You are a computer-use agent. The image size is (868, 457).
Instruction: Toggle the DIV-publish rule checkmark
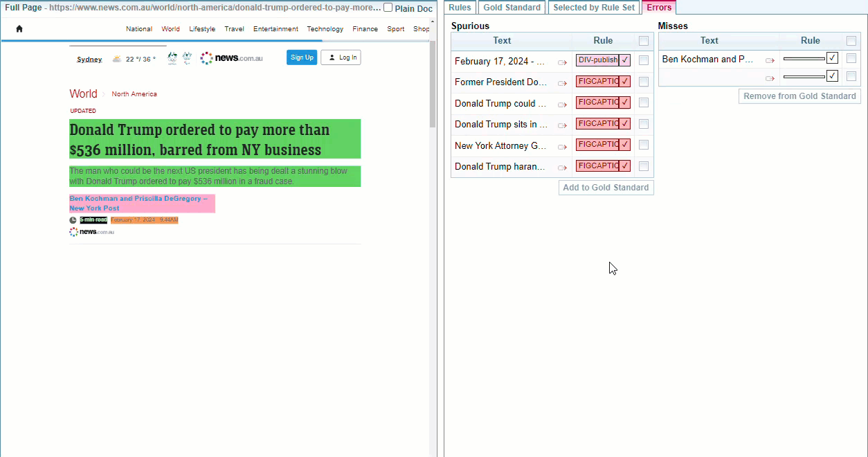click(x=625, y=60)
